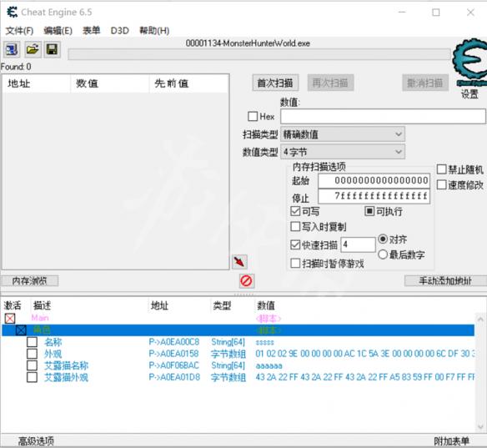Image resolution: width=487 pixels, height=448 pixels.
Task: Open the D3D menu
Action: (119, 30)
